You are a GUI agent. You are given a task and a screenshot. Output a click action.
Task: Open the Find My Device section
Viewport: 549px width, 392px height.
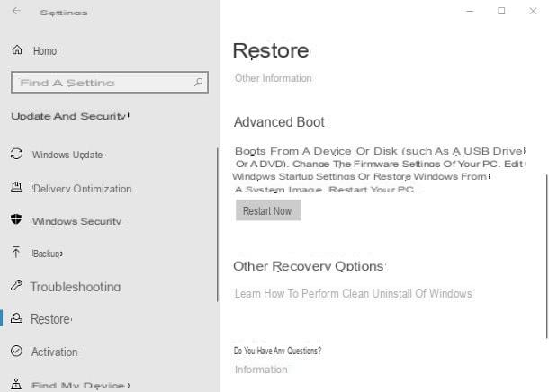click(x=80, y=386)
